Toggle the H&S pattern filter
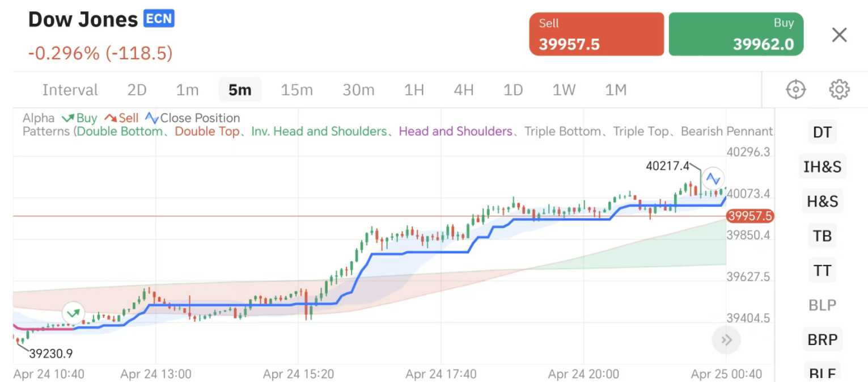Image resolution: width=868 pixels, height=382 pixels. pyautogui.click(x=822, y=202)
